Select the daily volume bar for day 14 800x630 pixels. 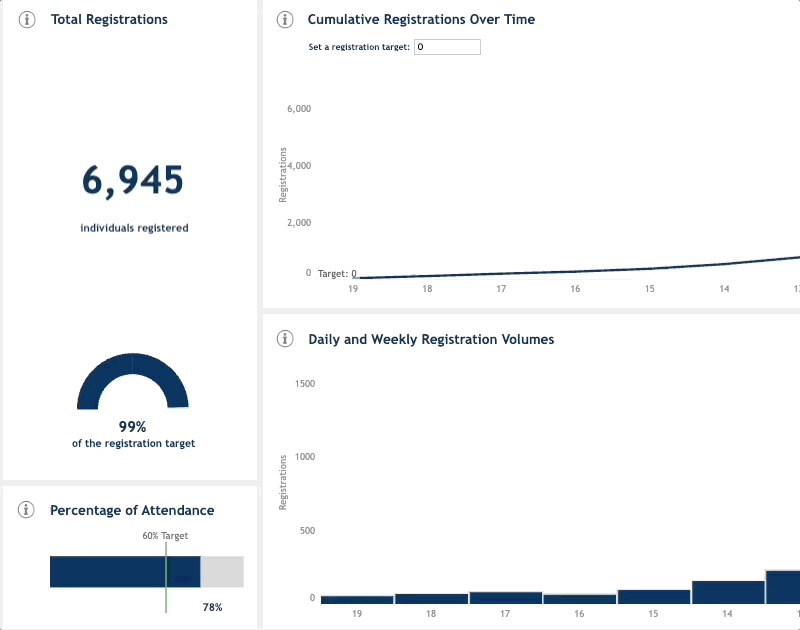click(x=728, y=592)
